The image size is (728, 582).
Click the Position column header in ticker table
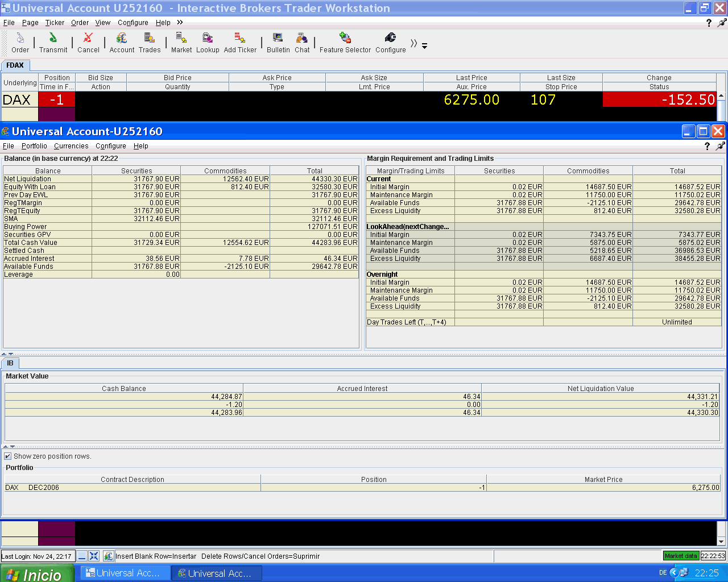[x=57, y=78]
